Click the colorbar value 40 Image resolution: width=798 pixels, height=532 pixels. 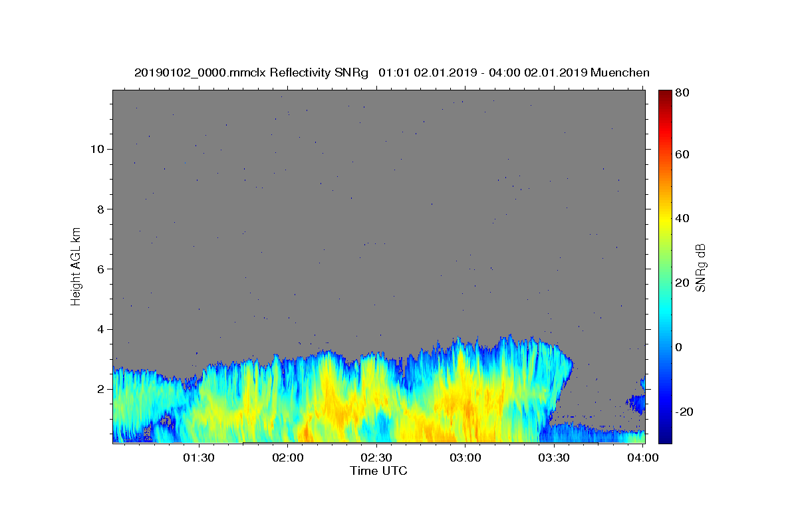click(682, 219)
